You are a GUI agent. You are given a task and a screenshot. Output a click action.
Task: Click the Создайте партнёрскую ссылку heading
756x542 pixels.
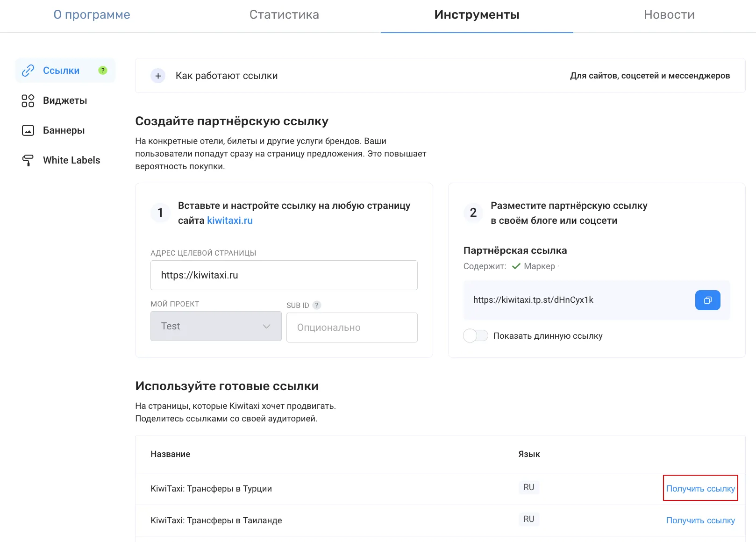232,121
